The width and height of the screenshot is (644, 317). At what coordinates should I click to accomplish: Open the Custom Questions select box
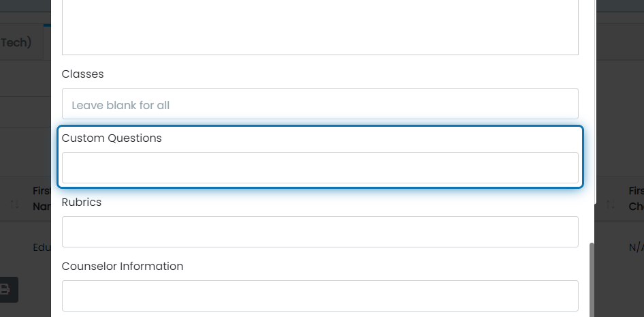pos(320,168)
